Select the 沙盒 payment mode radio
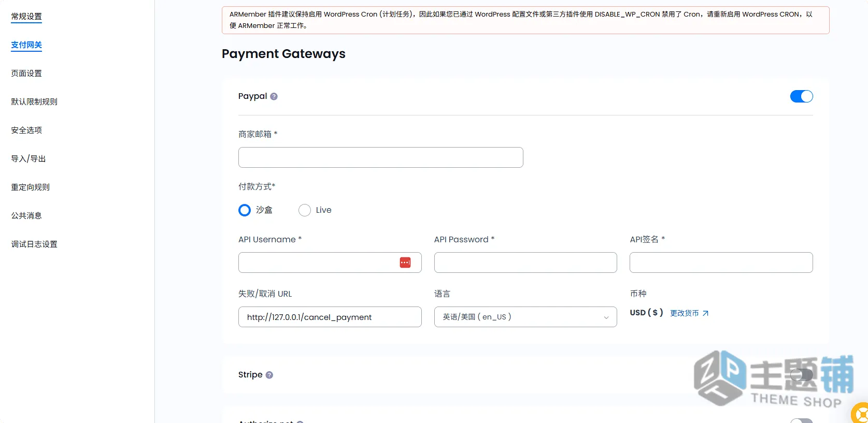 [x=245, y=210]
